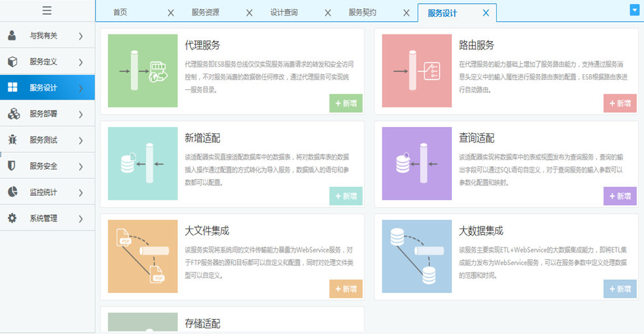644x334 pixels.
Task: Add a new 路由服务 with 新增 button
Action: [620, 103]
